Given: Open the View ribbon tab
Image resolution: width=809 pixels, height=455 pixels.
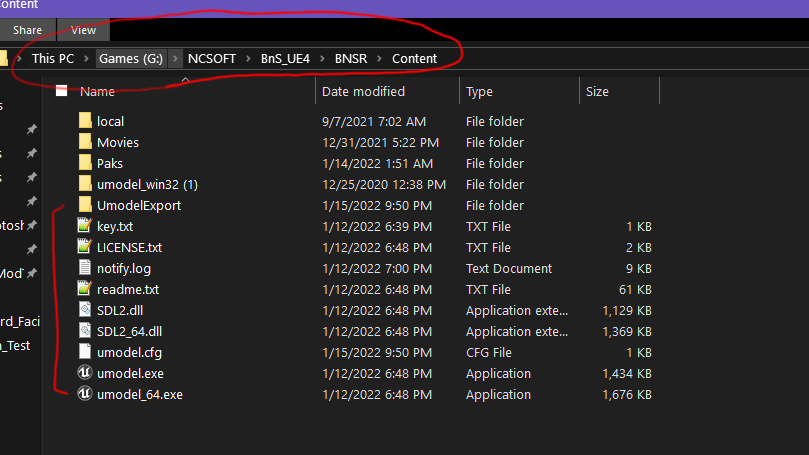Looking at the screenshot, I should coord(84,30).
